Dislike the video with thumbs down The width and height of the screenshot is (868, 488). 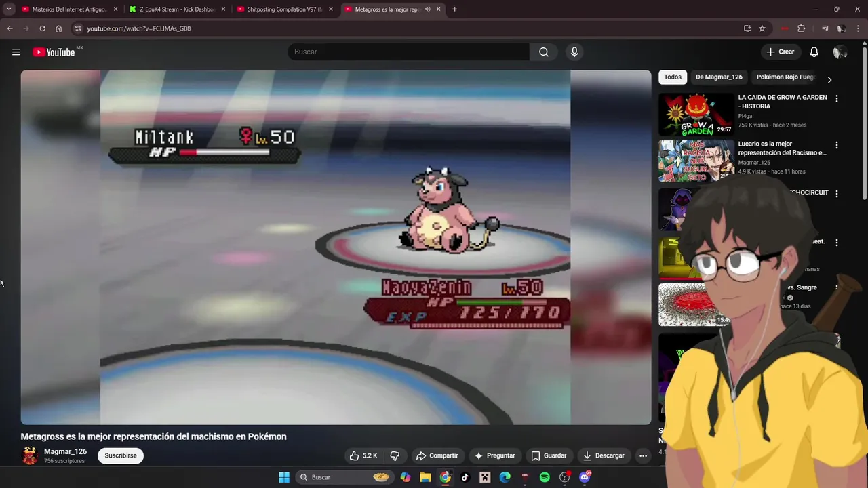(x=395, y=455)
